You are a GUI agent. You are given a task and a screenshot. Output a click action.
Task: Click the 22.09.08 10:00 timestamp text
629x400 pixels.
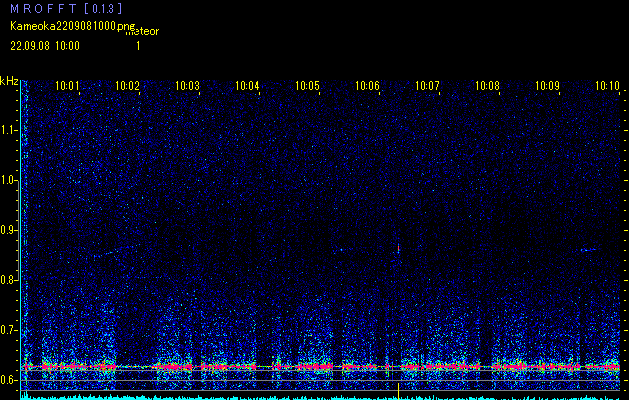pyautogui.click(x=45, y=46)
